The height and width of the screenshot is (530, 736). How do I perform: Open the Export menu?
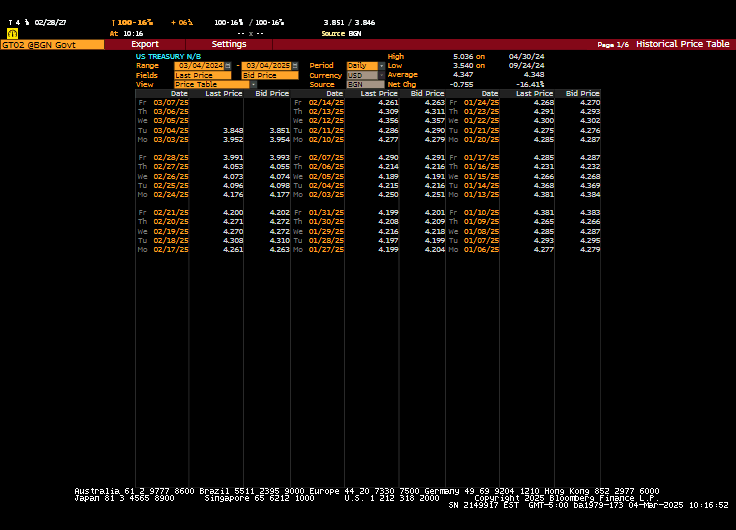click(145, 44)
